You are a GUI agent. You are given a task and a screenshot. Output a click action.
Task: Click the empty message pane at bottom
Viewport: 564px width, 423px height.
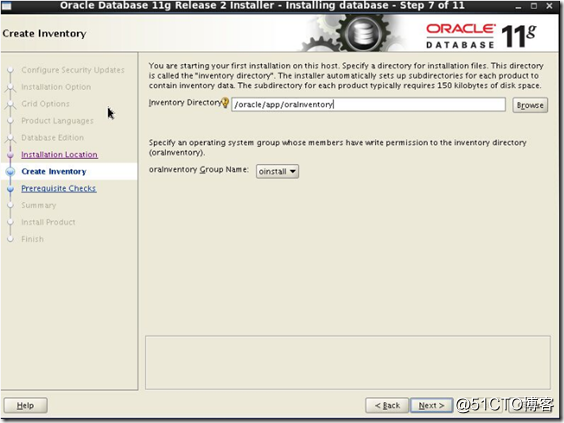[348, 363]
